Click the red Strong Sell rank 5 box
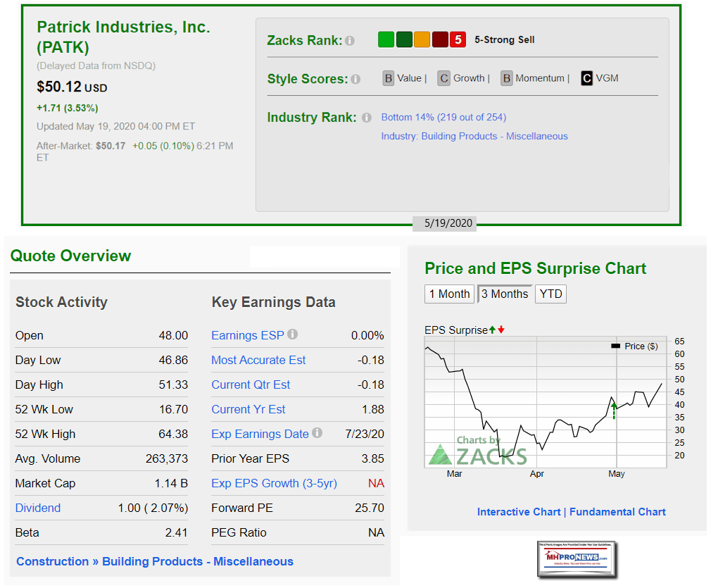Image resolution: width=711 pixels, height=588 pixels. (x=458, y=39)
